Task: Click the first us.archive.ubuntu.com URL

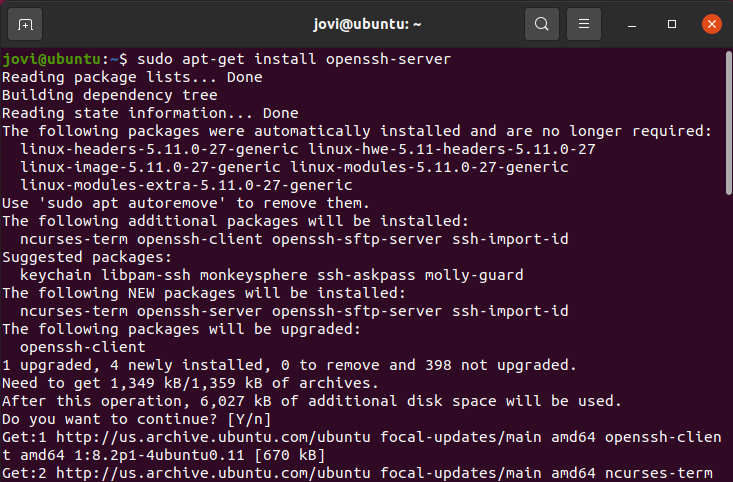Action: click(213, 437)
